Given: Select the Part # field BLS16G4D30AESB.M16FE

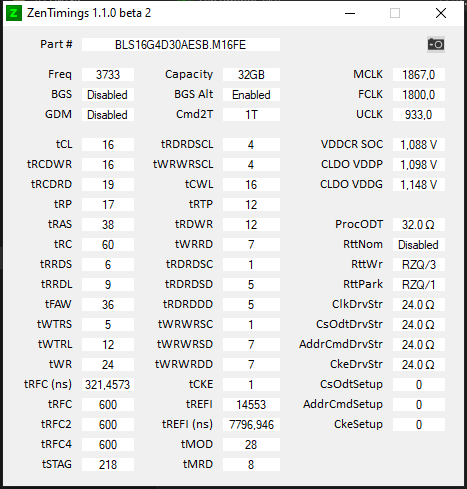Looking at the screenshot, I should tap(181, 45).
